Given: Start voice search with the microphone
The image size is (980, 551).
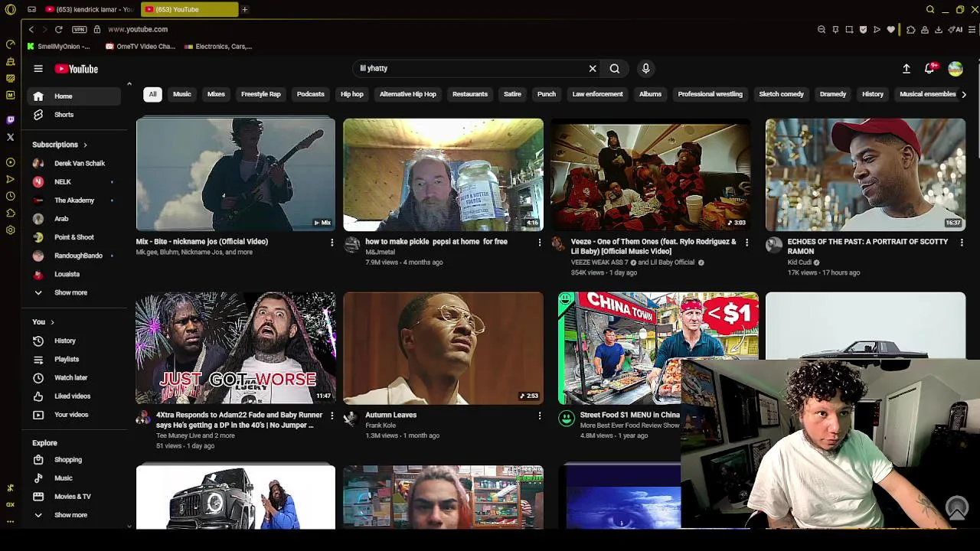Looking at the screenshot, I should [x=646, y=69].
